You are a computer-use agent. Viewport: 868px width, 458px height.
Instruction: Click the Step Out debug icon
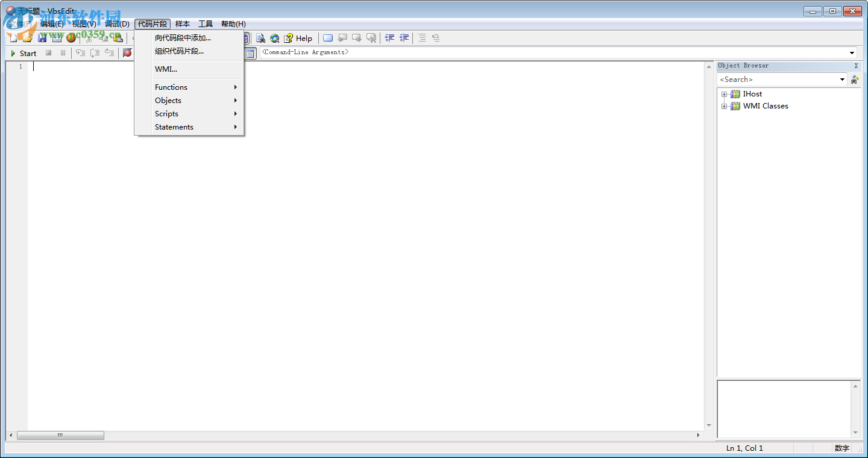109,53
